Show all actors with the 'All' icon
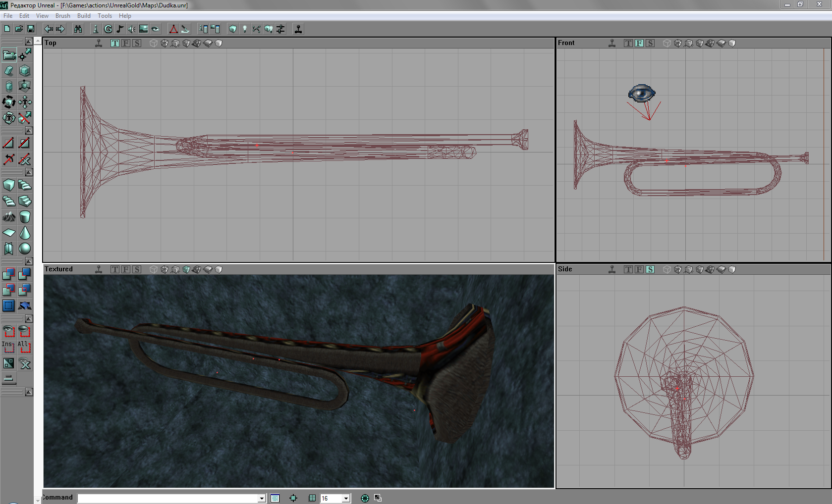 click(x=25, y=347)
